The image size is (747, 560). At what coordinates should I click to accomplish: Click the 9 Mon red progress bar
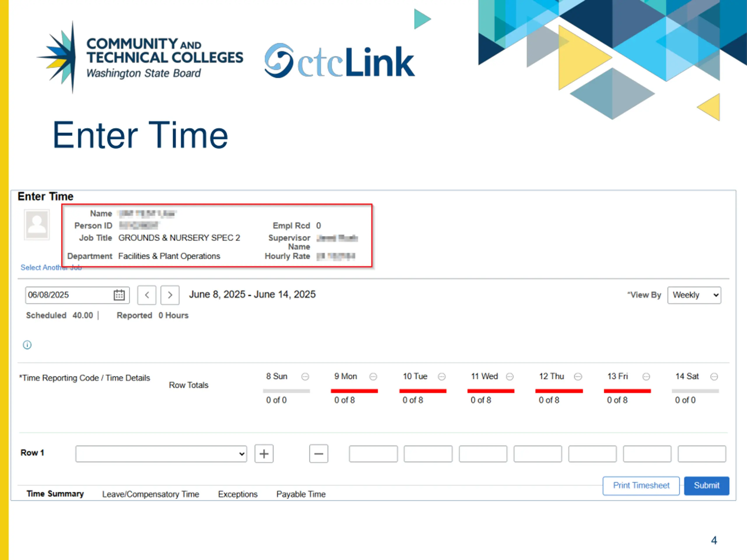(x=354, y=391)
